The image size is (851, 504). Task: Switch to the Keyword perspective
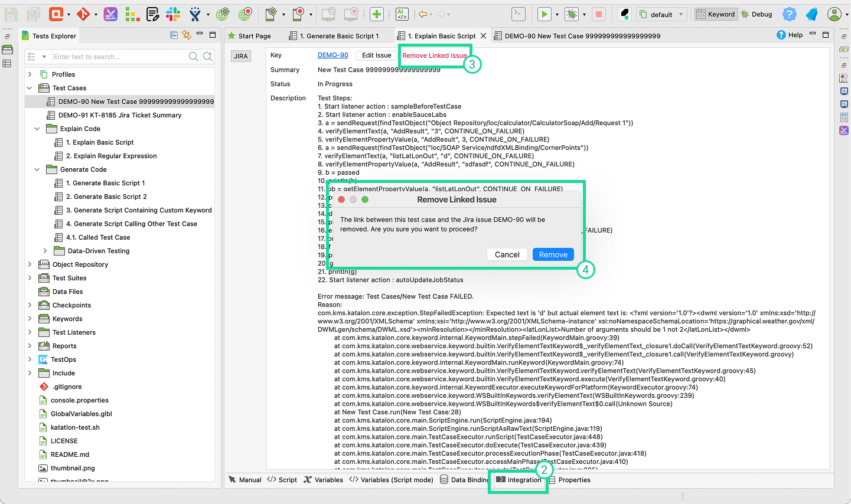click(x=716, y=14)
